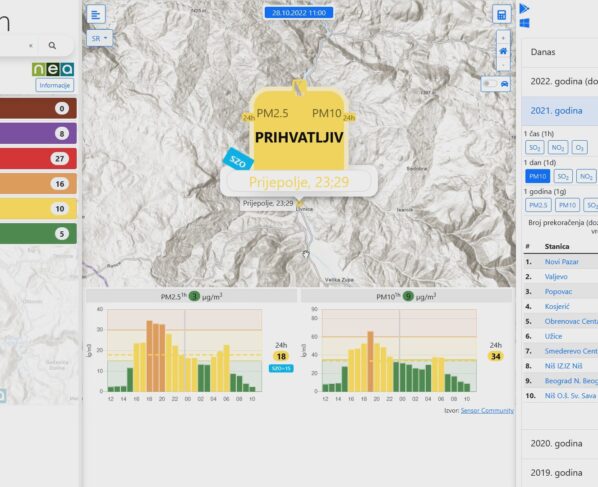
Task: Open the SR language dropdown
Action: coord(100,39)
